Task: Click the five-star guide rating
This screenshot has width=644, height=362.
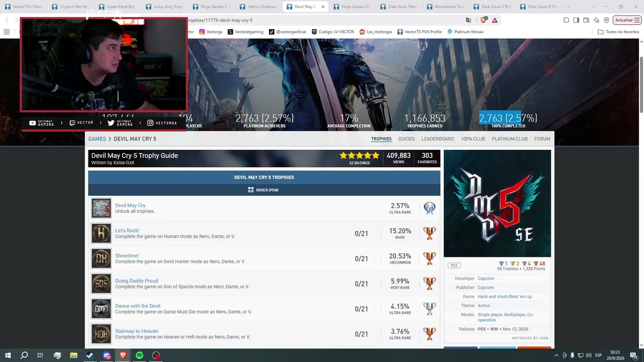Action: point(359,155)
